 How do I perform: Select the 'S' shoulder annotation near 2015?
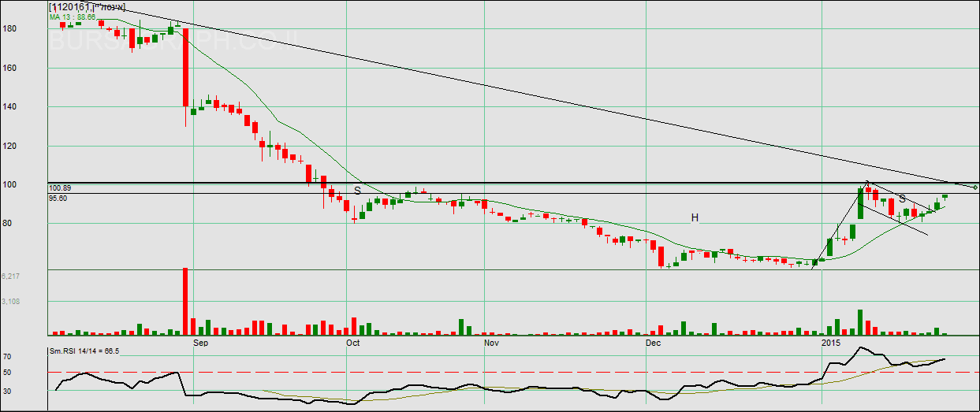pyautogui.click(x=903, y=199)
